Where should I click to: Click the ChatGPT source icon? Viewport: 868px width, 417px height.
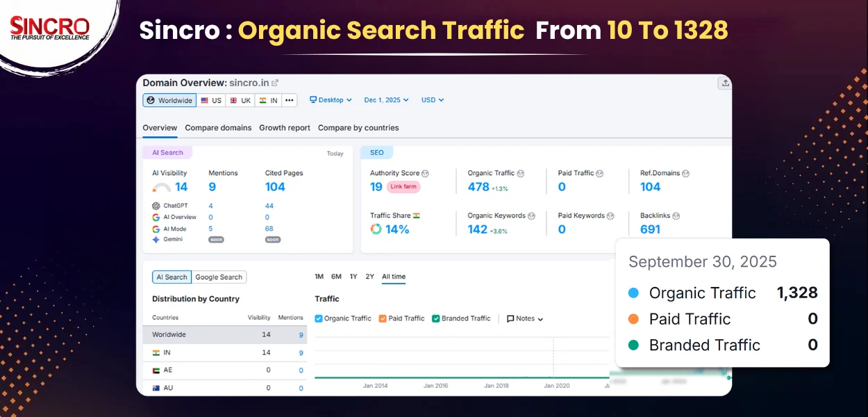pos(156,206)
